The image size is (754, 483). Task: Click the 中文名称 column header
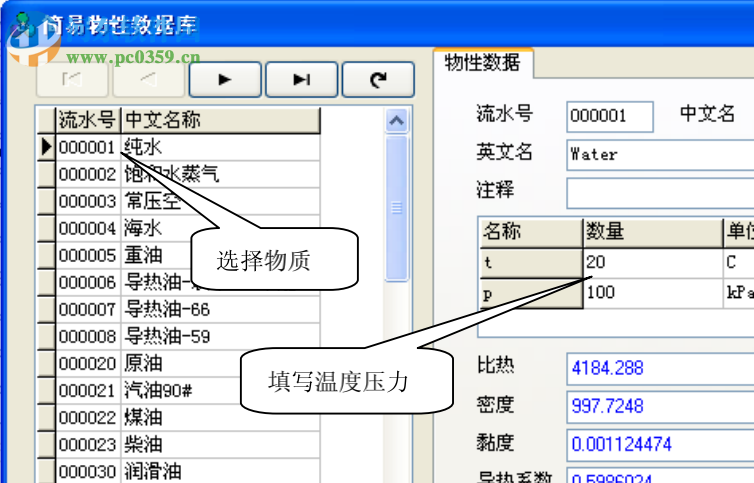pos(221,120)
